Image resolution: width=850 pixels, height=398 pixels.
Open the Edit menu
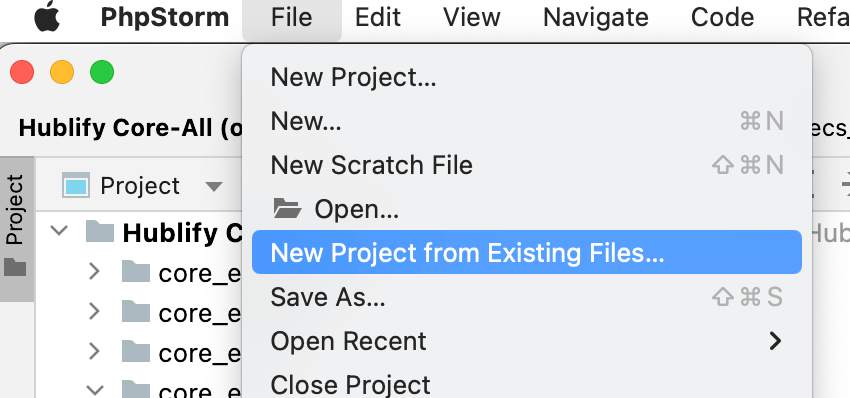(x=378, y=17)
